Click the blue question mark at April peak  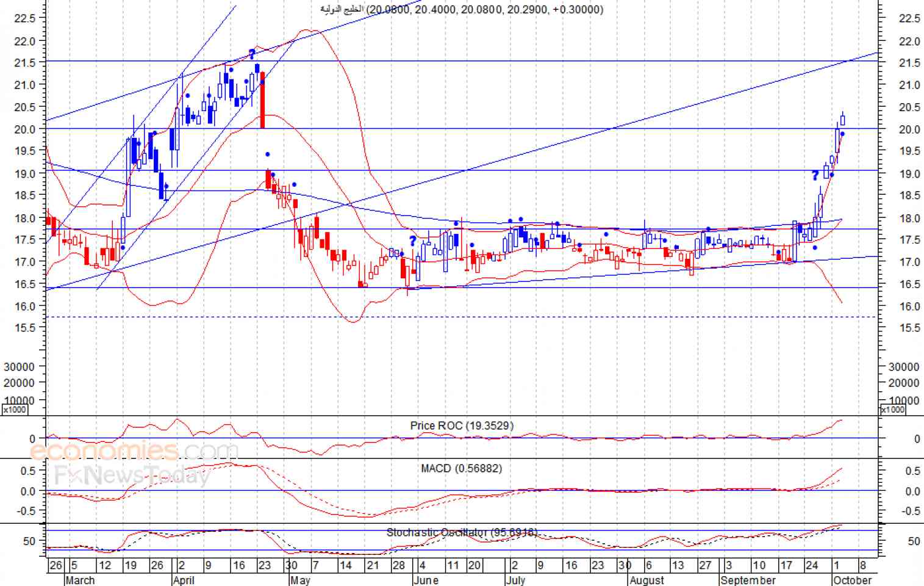(x=251, y=54)
